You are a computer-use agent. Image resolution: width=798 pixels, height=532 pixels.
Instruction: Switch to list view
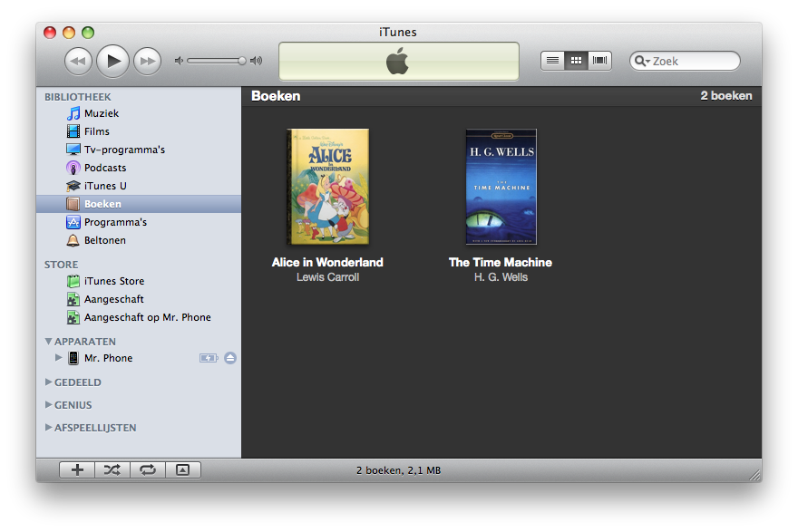pyautogui.click(x=552, y=61)
